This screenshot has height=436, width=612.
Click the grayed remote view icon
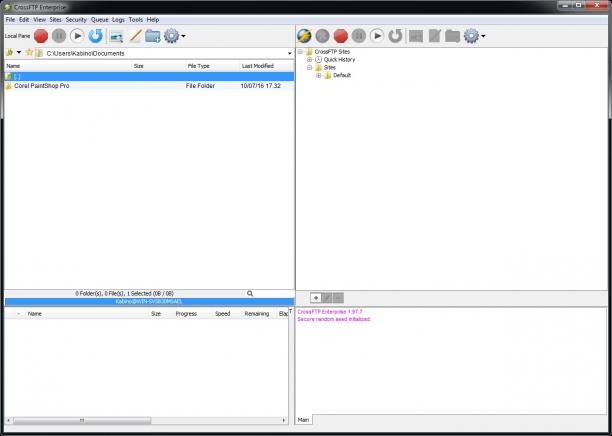pos(416,36)
